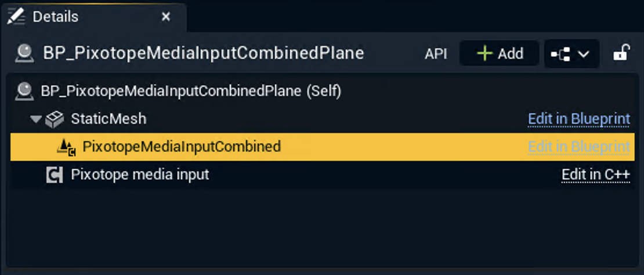Image resolution: width=644 pixels, height=275 pixels.
Task: Open Edit in Blueprint on the highlighted row
Action: click(x=578, y=147)
